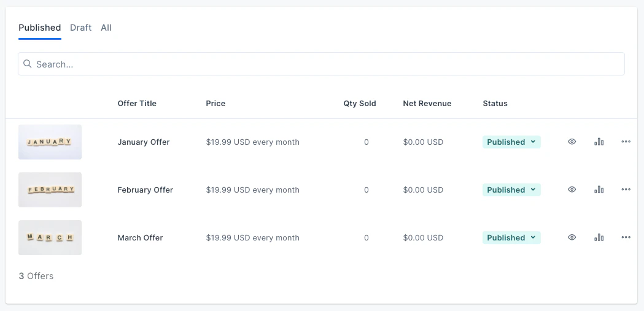Viewport: 644px width, 311px height.
Task: Open more options for March Offer
Action: click(x=626, y=237)
